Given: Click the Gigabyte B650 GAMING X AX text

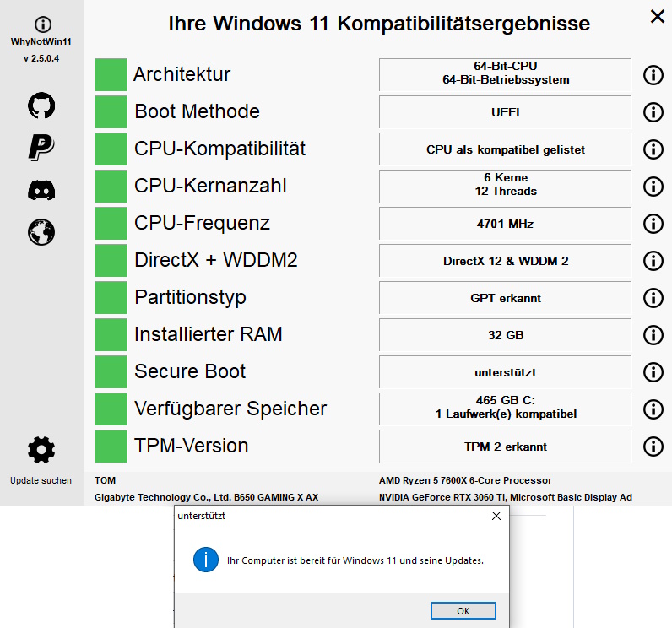Looking at the screenshot, I should point(206,497).
